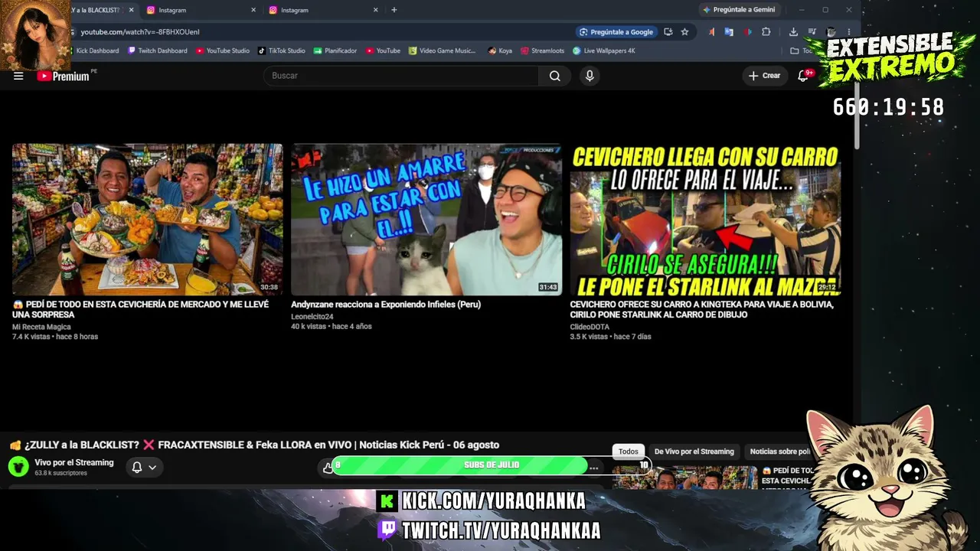Image resolution: width=980 pixels, height=551 pixels.
Task: Open the Leonelcito24 channel link
Action: 312,317
